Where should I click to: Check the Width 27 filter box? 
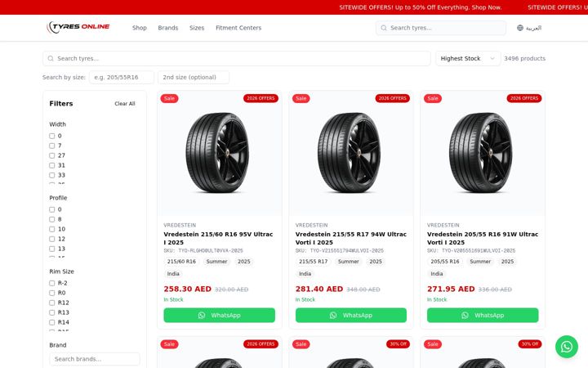point(52,155)
